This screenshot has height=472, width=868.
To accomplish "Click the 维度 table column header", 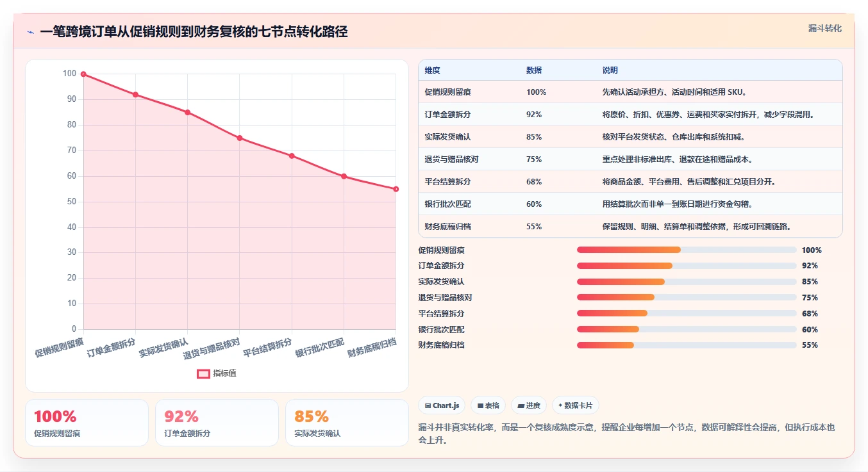I will point(432,70).
